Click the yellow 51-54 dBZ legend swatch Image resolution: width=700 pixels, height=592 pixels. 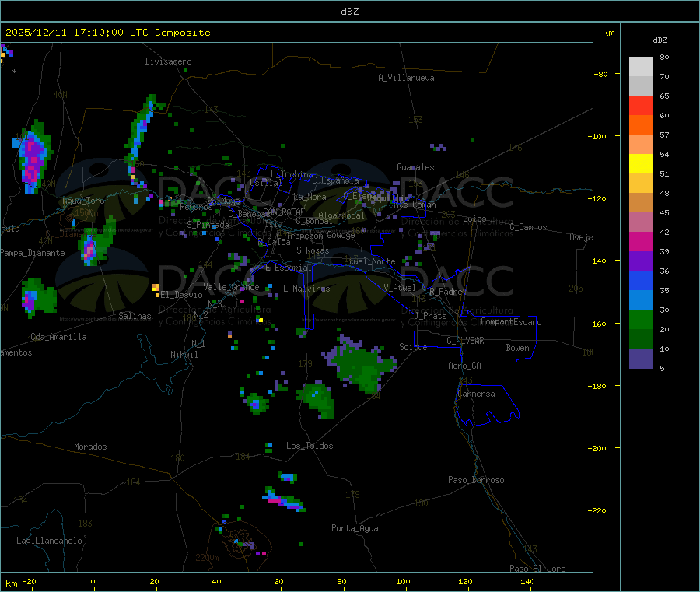pos(641,164)
